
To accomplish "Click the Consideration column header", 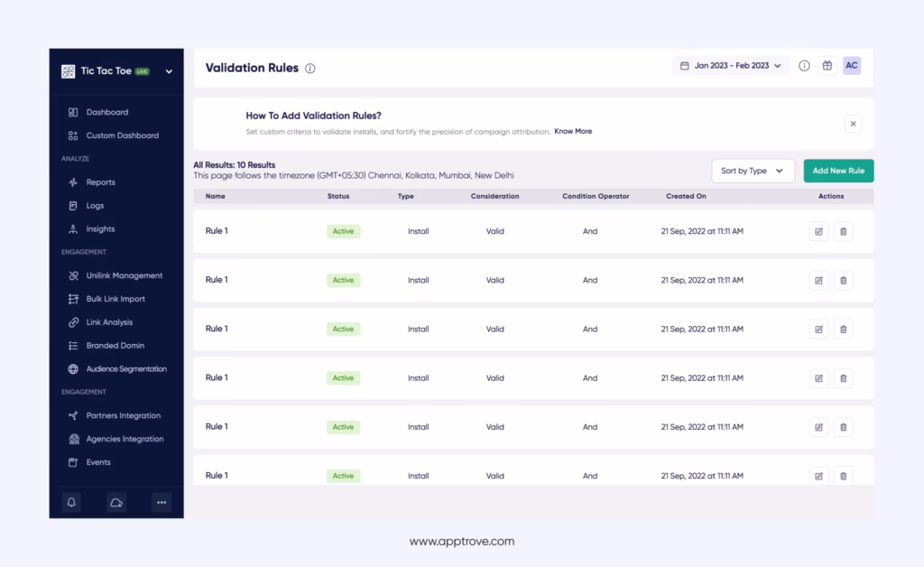I will [495, 196].
